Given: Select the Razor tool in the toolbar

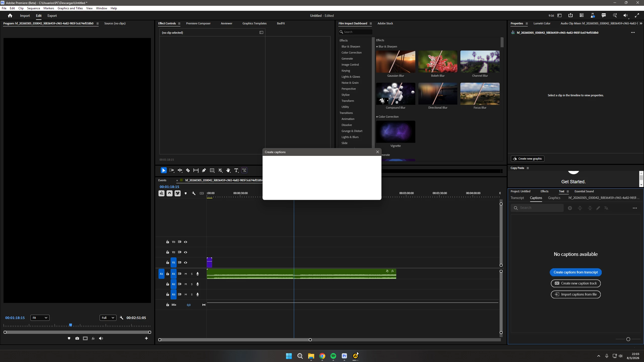Looking at the screenshot, I should click(x=188, y=170).
